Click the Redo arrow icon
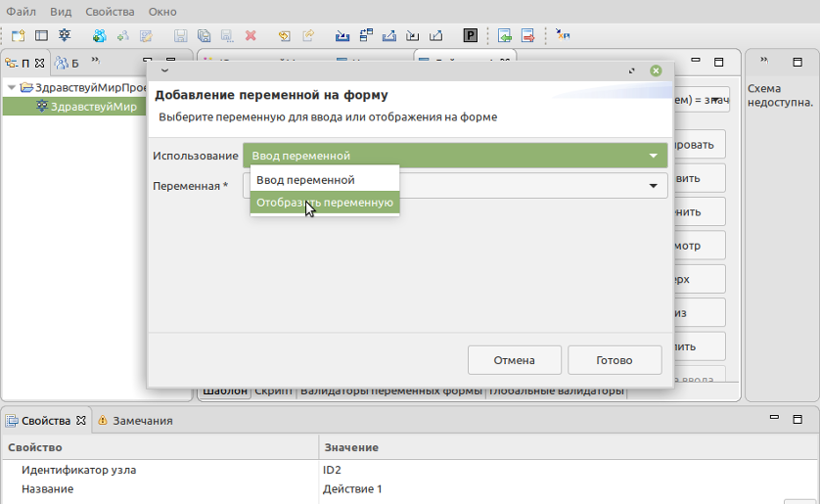820x504 pixels. 308,35
